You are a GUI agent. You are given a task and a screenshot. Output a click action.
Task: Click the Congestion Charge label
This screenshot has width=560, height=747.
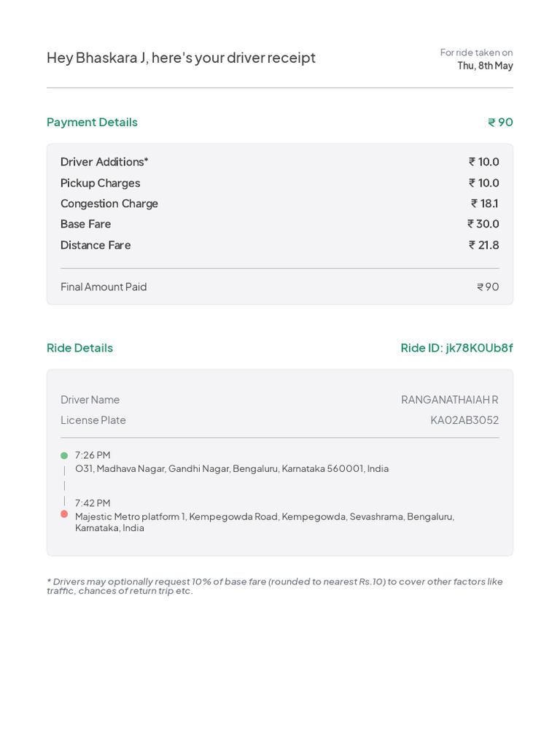click(x=109, y=204)
